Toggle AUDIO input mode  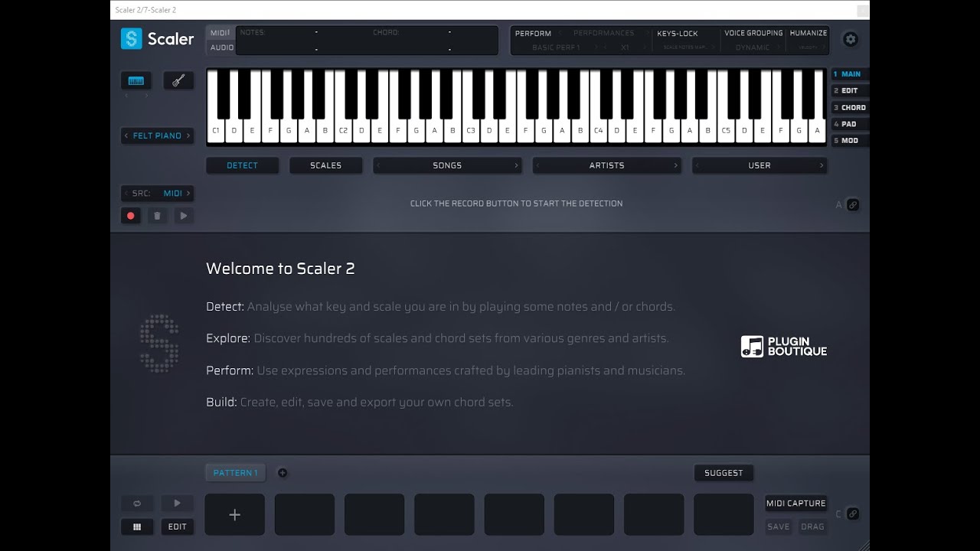(x=221, y=47)
